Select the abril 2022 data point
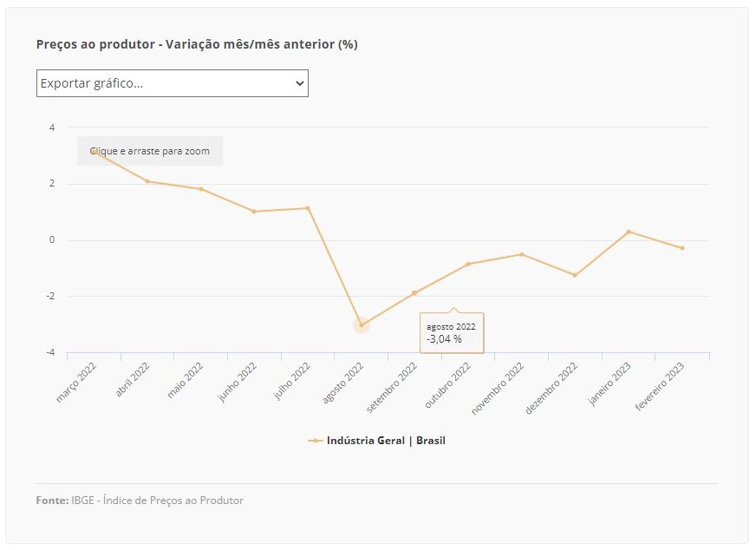Viewport: 756px width, 550px height. 147,181
